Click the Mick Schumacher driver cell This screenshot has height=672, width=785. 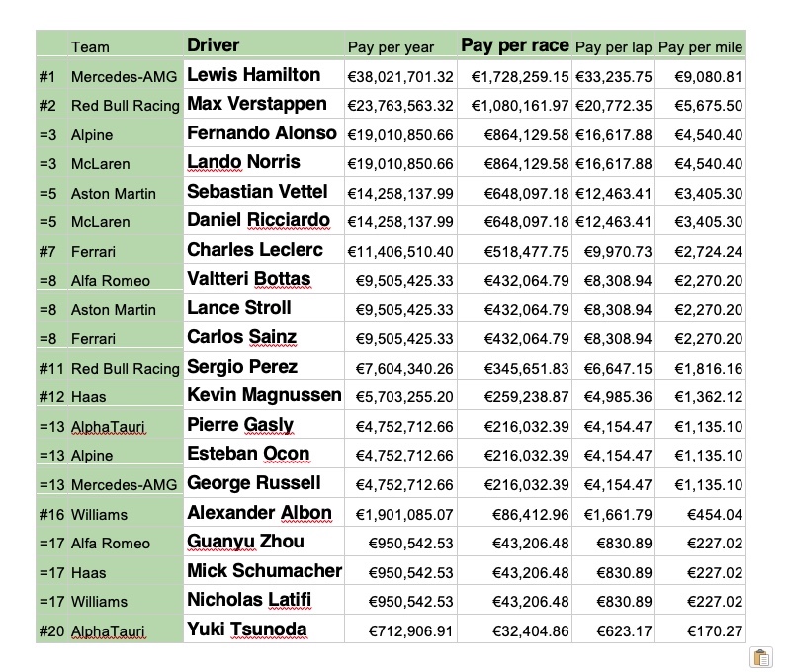tap(264, 571)
